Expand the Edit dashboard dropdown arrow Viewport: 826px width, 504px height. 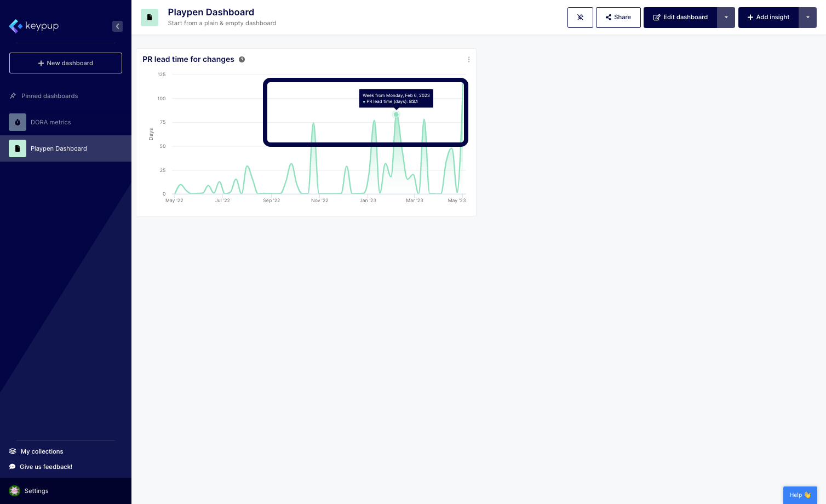click(726, 18)
